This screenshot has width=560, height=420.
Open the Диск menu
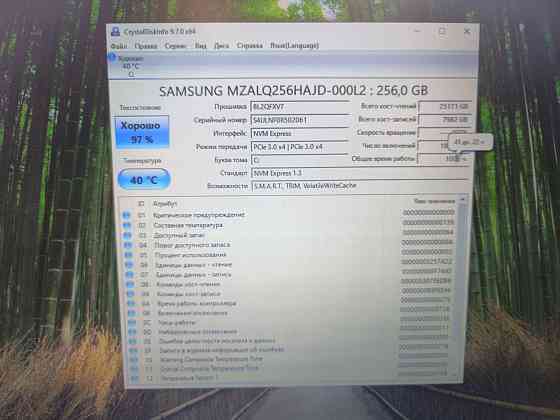click(221, 46)
